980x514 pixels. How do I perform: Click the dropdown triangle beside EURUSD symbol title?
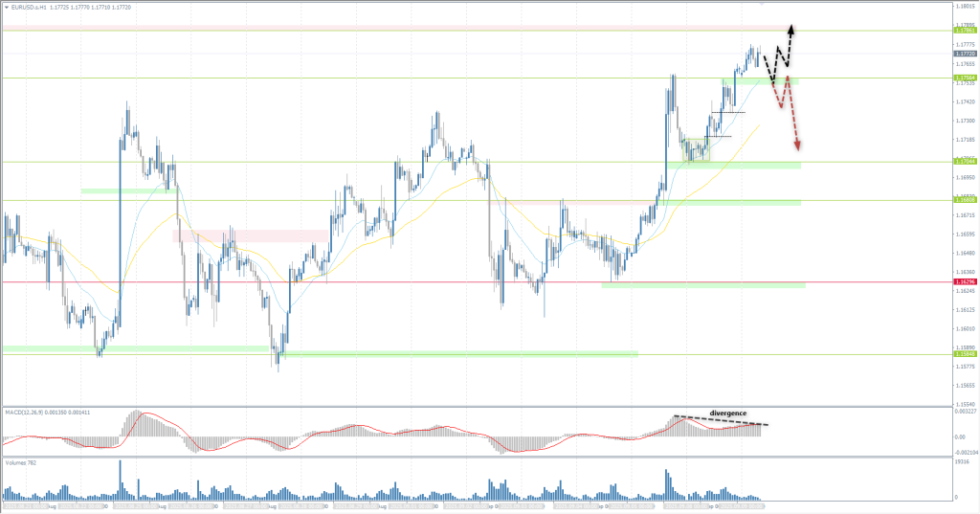click(6, 9)
